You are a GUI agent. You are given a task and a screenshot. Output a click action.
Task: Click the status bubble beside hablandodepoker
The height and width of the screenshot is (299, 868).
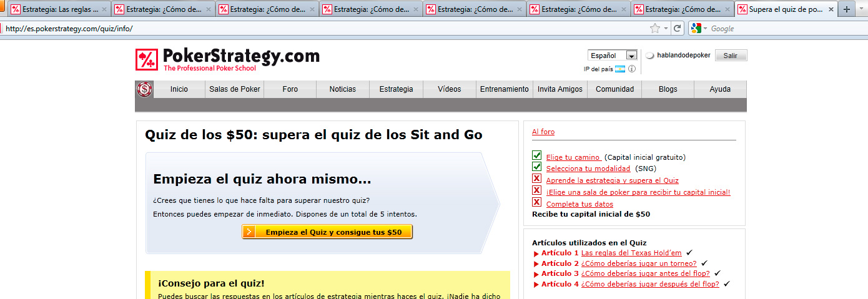(649, 56)
